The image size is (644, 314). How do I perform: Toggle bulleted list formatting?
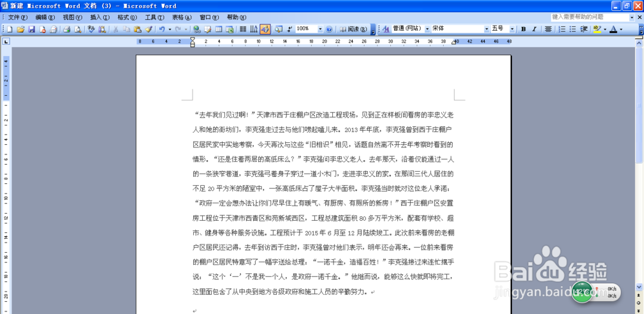tap(573, 29)
